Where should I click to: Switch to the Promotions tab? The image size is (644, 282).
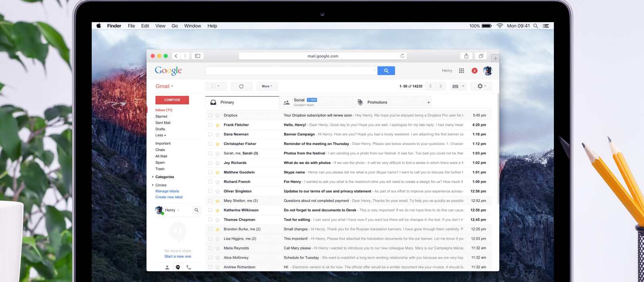(x=389, y=102)
